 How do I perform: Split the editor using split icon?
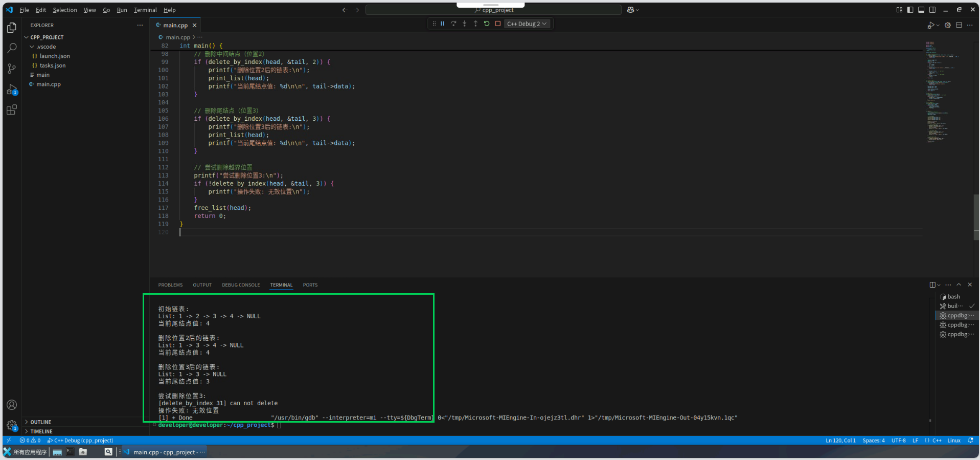point(959,25)
